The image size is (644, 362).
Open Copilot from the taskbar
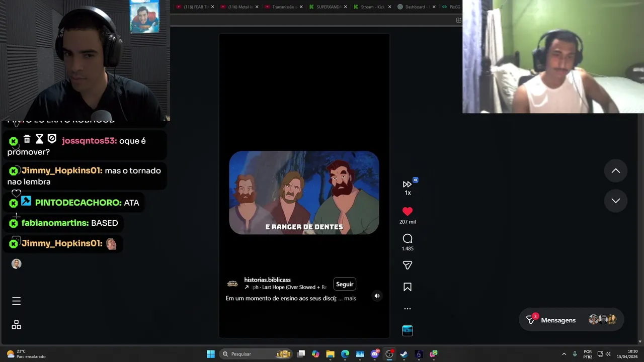315,354
